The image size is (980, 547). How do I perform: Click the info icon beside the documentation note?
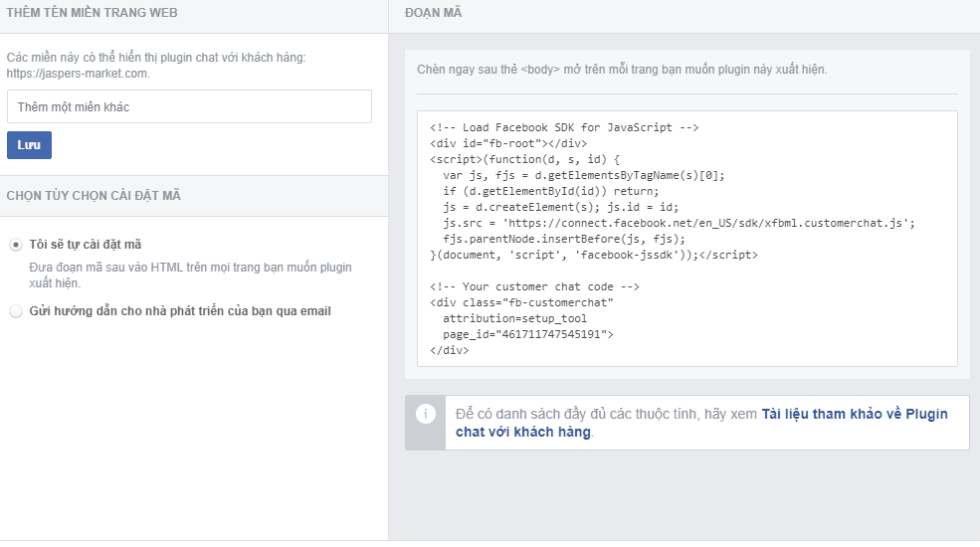click(425, 414)
